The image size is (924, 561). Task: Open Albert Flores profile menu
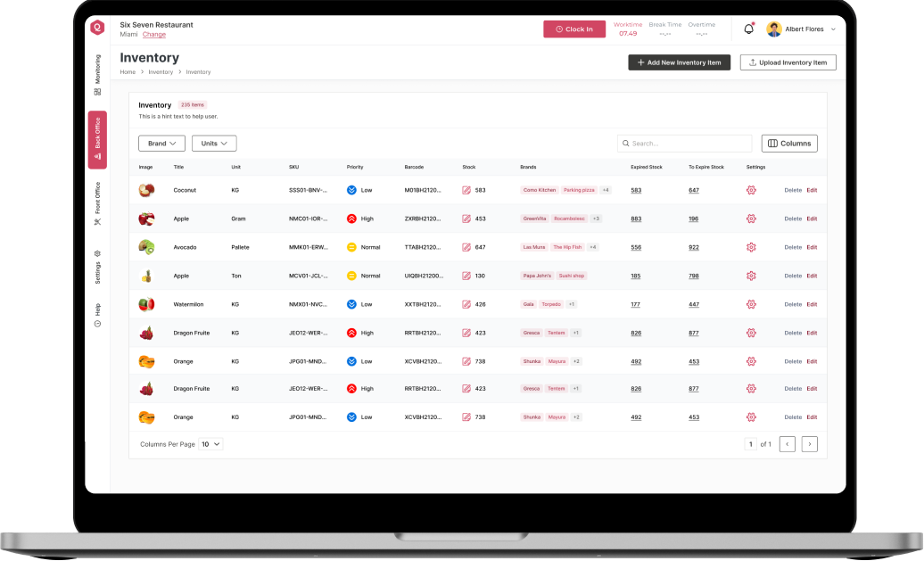point(801,29)
